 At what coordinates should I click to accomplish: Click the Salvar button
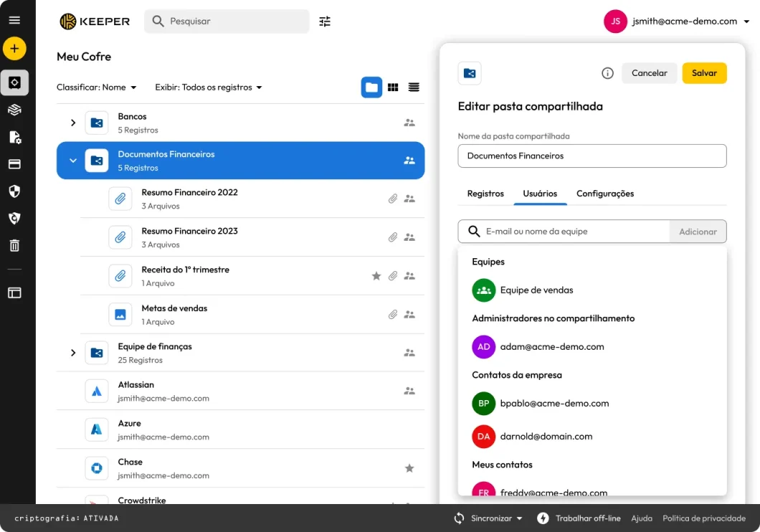(x=704, y=73)
